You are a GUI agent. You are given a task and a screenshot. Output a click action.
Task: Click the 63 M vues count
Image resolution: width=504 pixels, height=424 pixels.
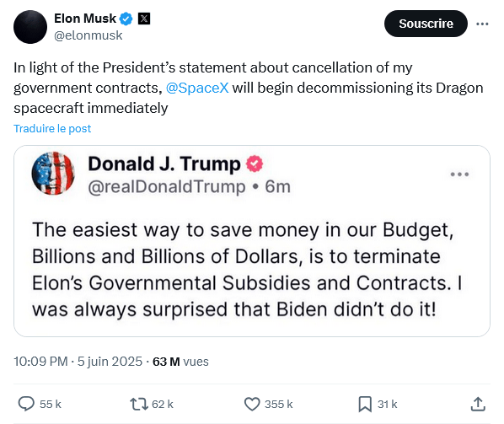(x=180, y=362)
